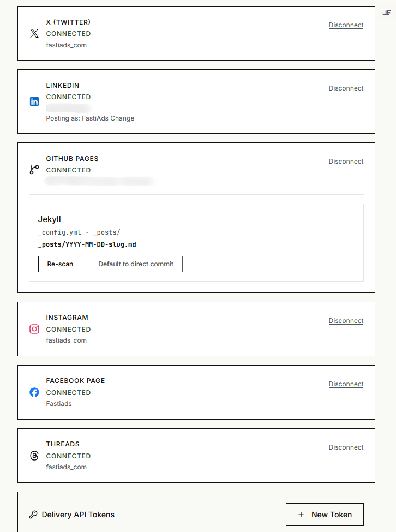Disconnect the Facebook Page

[x=346, y=384]
